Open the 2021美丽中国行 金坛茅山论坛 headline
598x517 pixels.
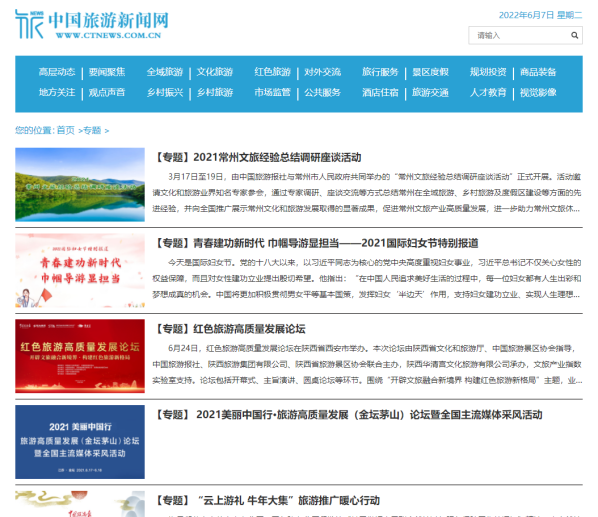pyautogui.click(x=348, y=415)
